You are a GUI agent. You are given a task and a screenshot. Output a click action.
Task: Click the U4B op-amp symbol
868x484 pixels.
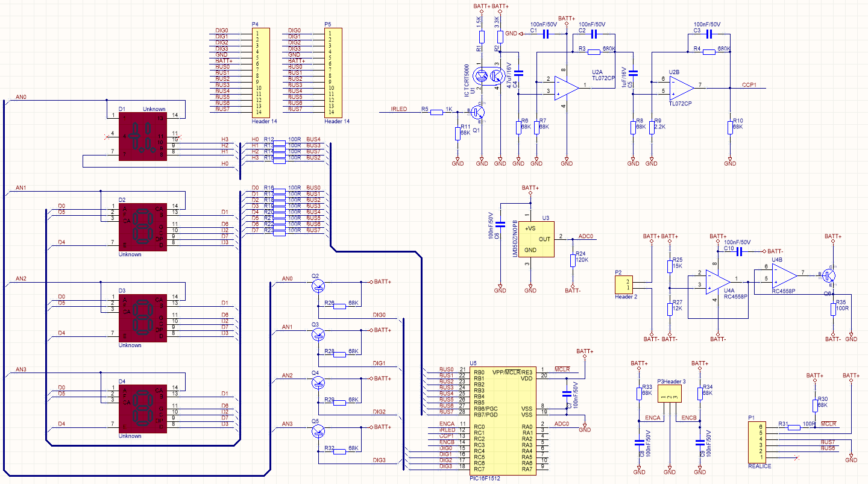tap(784, 275)
